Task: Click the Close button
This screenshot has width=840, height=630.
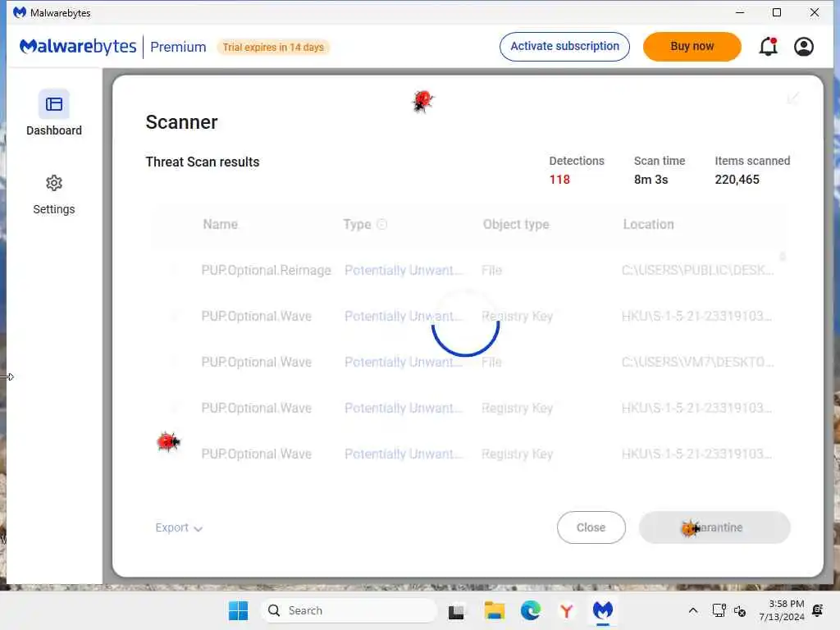Action: tap(591, 527)
